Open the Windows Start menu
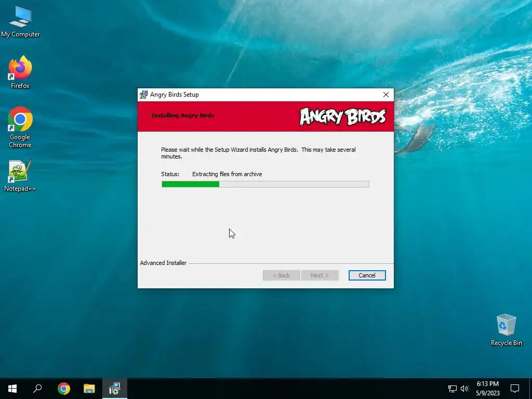Screen dimensions: 532x399 [x=12, y=389]
